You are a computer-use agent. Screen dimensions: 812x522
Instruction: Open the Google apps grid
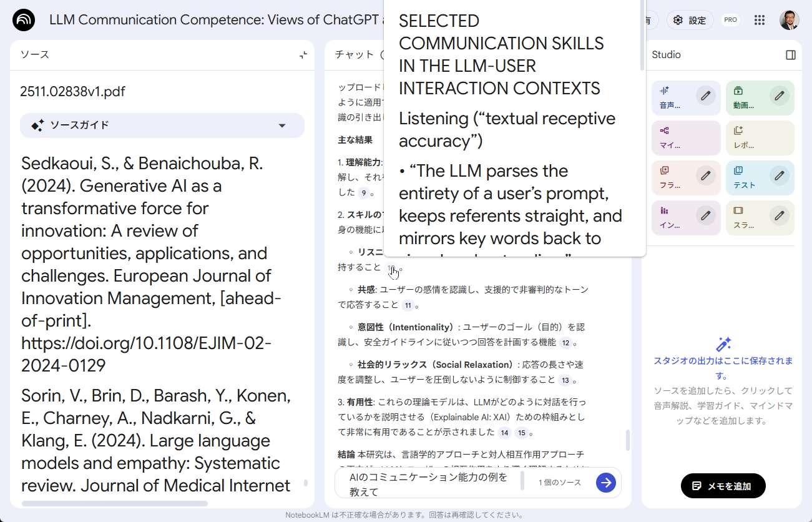(x=760, y=20)
